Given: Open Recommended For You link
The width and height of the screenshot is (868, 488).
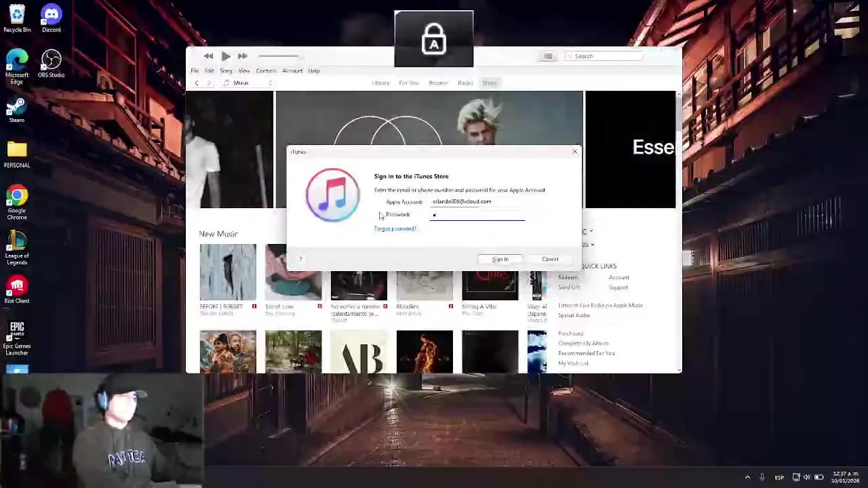Looking at the screenshot, I should (x=587, y=353).
